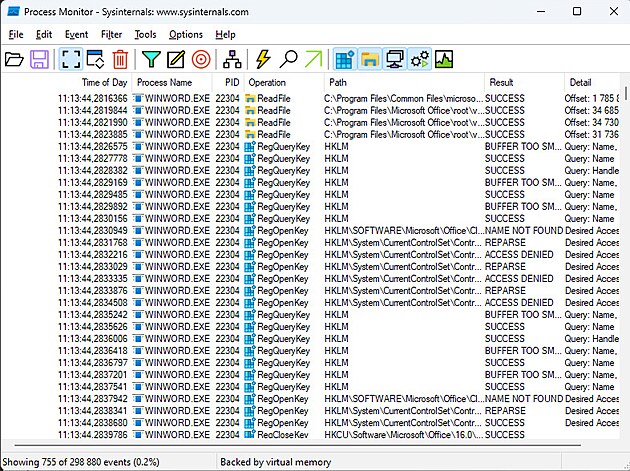
Task: Toggle the Autoscroll toolbar icon
Action: [96, 59]
